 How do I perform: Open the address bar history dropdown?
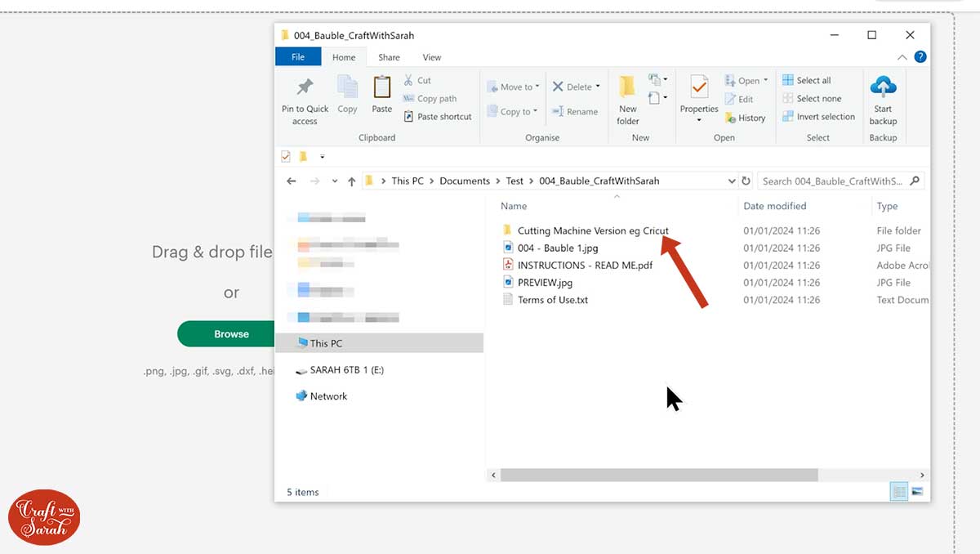(731, 181)
